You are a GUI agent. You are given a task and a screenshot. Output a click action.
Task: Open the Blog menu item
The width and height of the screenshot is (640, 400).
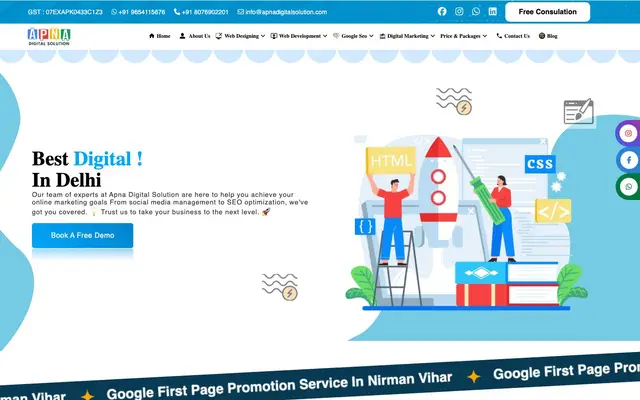click(548, 36)
